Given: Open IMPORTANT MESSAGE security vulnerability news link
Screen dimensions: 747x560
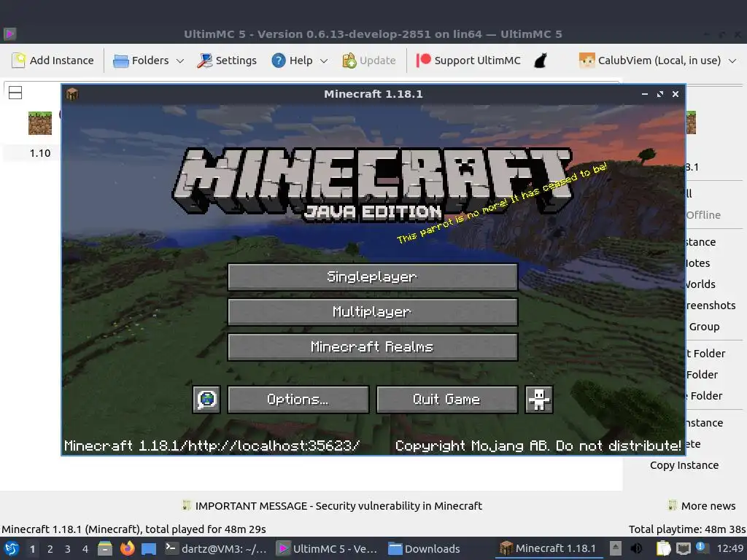Looking at the screenshot, I should [338, 506].
